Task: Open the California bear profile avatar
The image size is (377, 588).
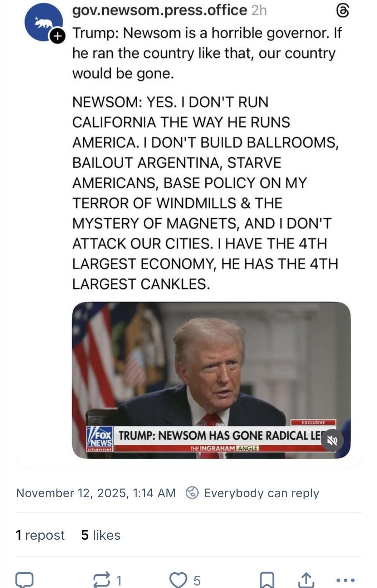Action: click(x=43, y=22)
